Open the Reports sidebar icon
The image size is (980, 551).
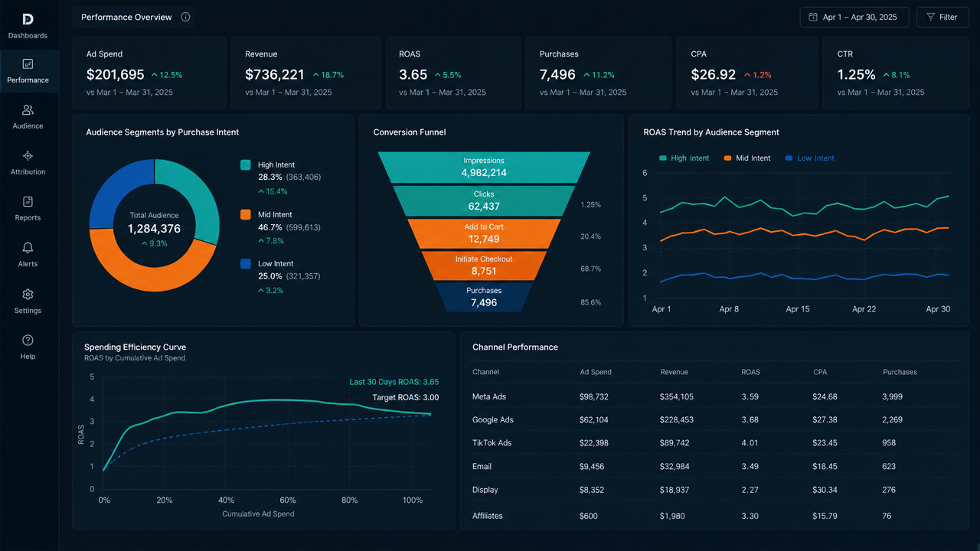(x=28, y=202)
